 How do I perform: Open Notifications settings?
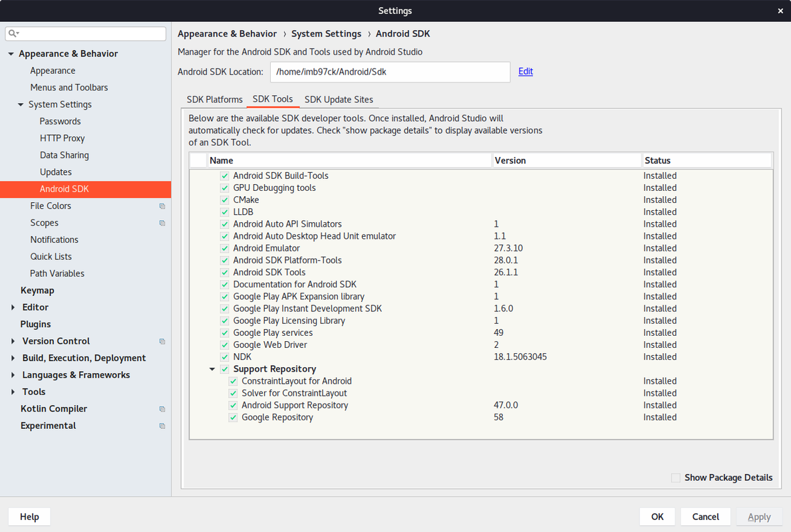click(54, 239)
